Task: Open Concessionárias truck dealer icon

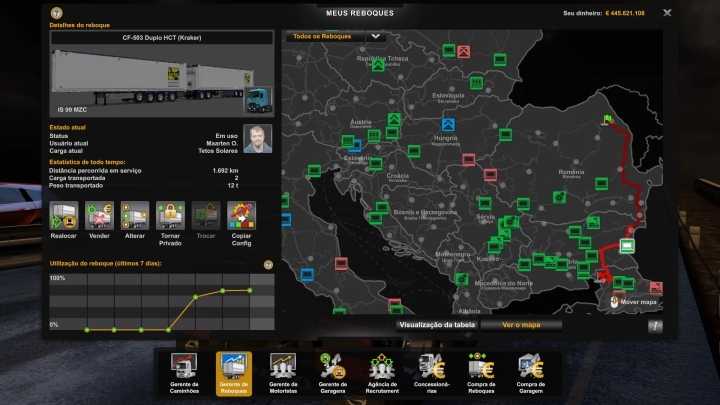Action: click(x=432, y=373)
